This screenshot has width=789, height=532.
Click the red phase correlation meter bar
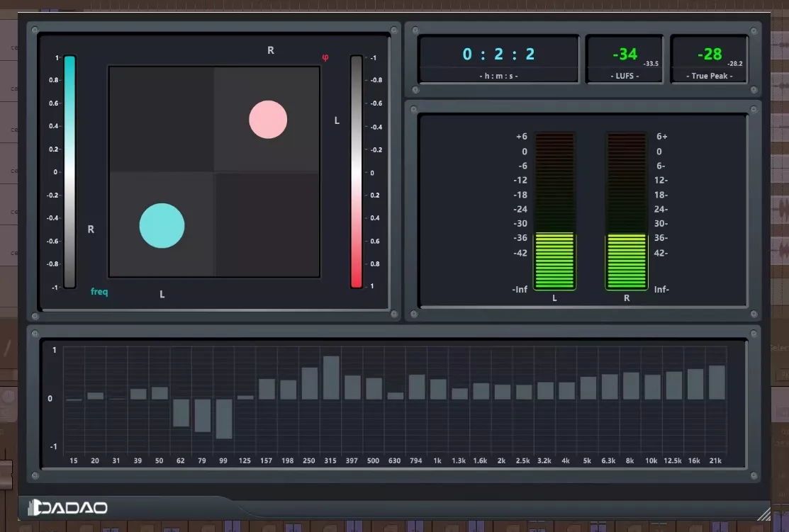(x=357, y=172)
